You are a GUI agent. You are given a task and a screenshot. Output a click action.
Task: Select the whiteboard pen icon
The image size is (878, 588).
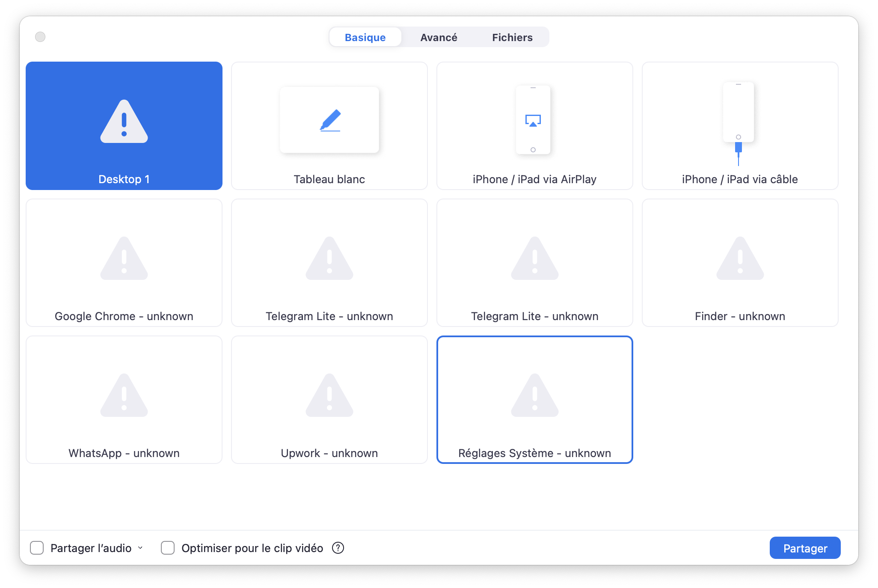click(329, 120)
